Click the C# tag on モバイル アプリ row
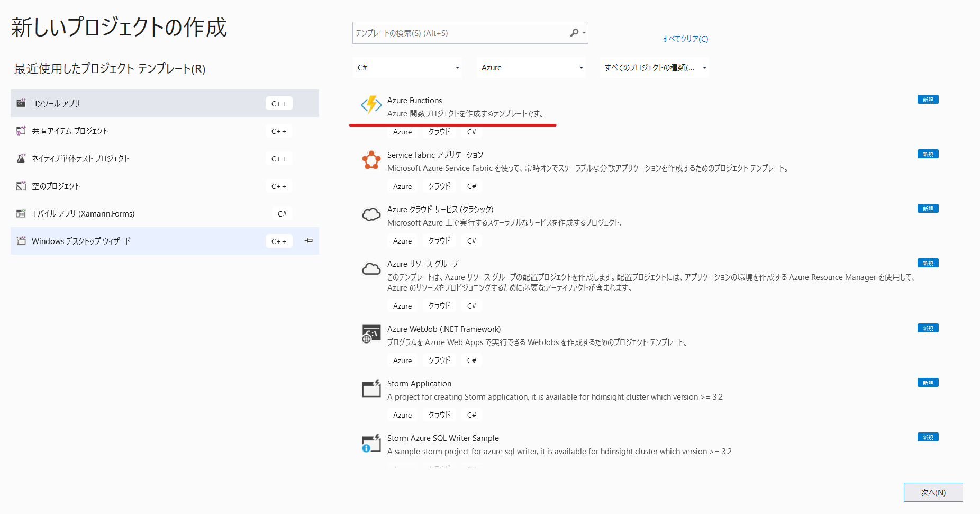The height and width of the screenshot is (514, 980). tap(282, 214)
